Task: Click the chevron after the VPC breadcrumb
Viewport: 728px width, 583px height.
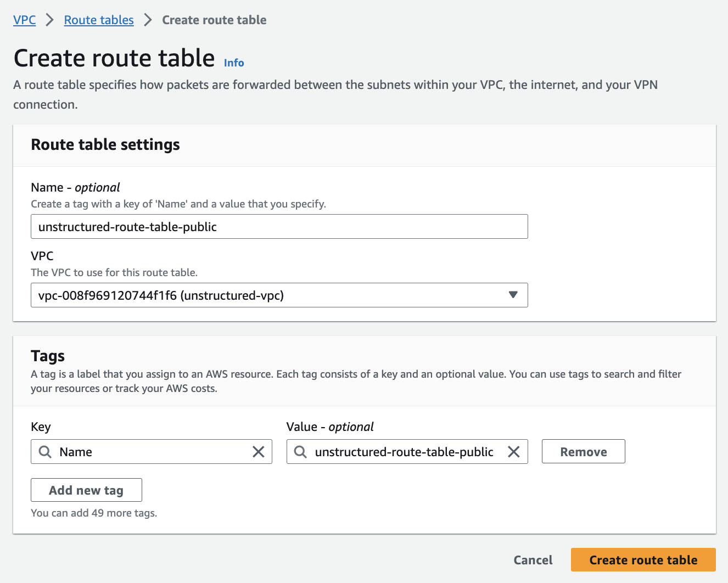Action: [49, 19]
